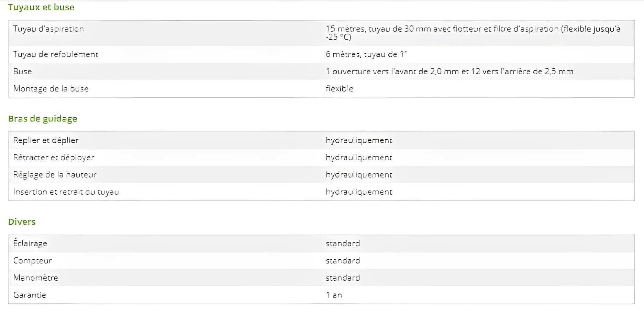Click the "Insertion et retrait du tuyau" label
644x313 pixels.
click(x=66, y=192)
